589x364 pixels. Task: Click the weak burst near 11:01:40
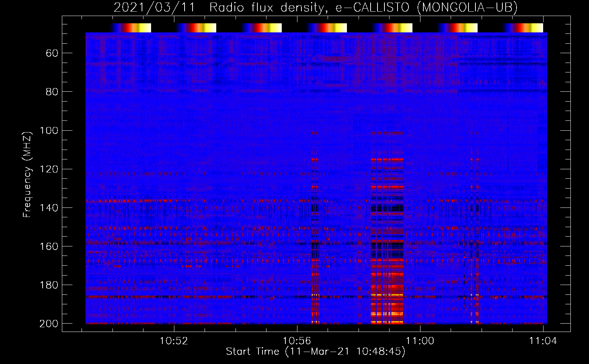coord(474,227)
